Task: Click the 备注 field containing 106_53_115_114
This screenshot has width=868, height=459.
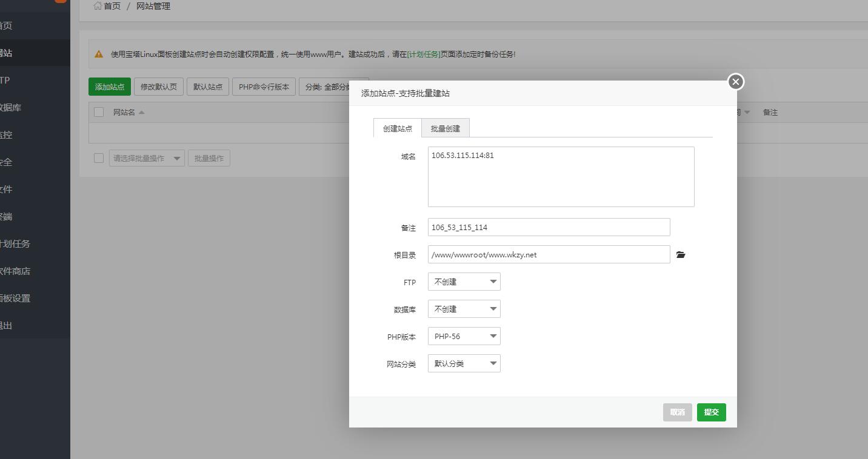Action: (x=549, y=227)
